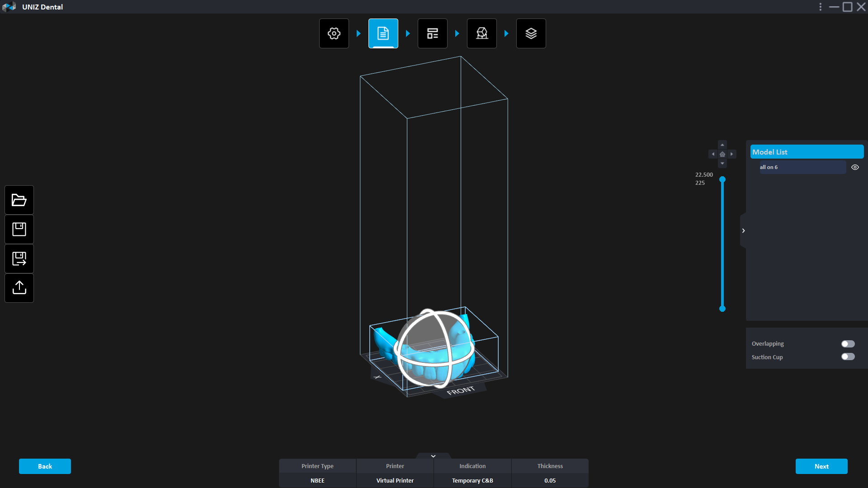Toggle the Overlapping switch
This screenshot has height=488, width=868.
click(x=848, y=344)
